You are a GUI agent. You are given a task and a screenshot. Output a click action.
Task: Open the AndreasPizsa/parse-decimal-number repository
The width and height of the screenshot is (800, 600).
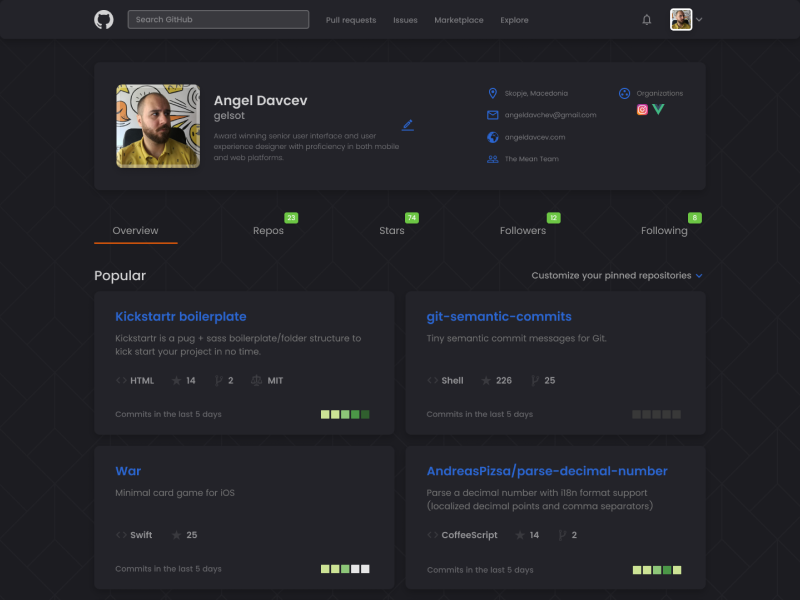click(550, 470)
